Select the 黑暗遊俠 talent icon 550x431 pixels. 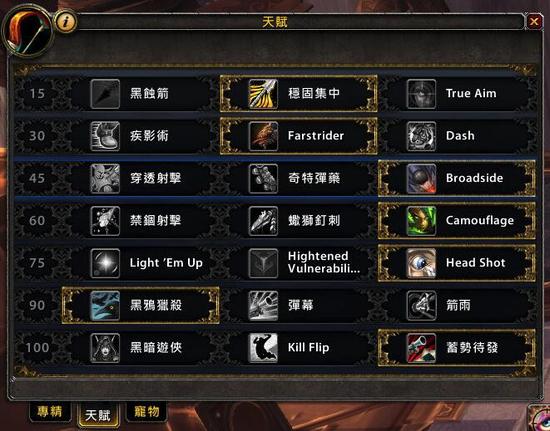[105, 348]
